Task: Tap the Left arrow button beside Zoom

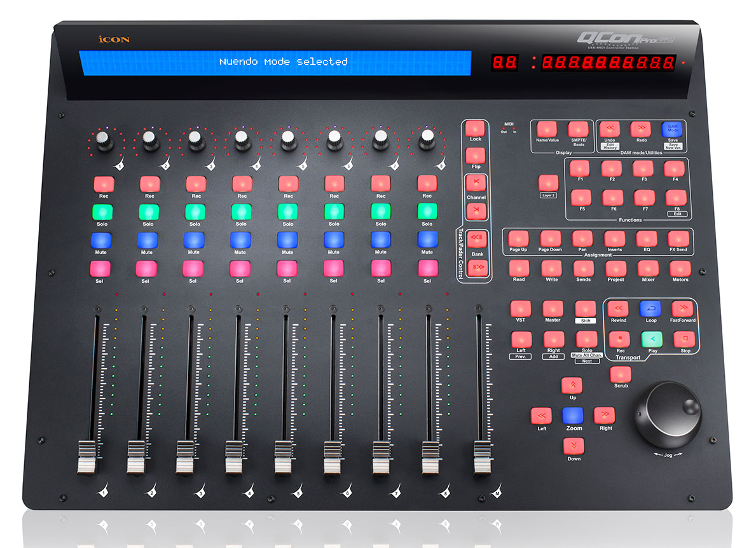Action: [541, 416]
